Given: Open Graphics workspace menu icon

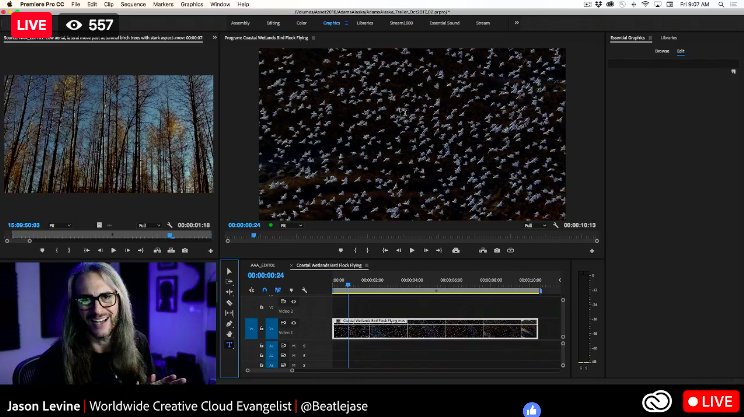Looking at the screenshot, I should coord(346,23).
